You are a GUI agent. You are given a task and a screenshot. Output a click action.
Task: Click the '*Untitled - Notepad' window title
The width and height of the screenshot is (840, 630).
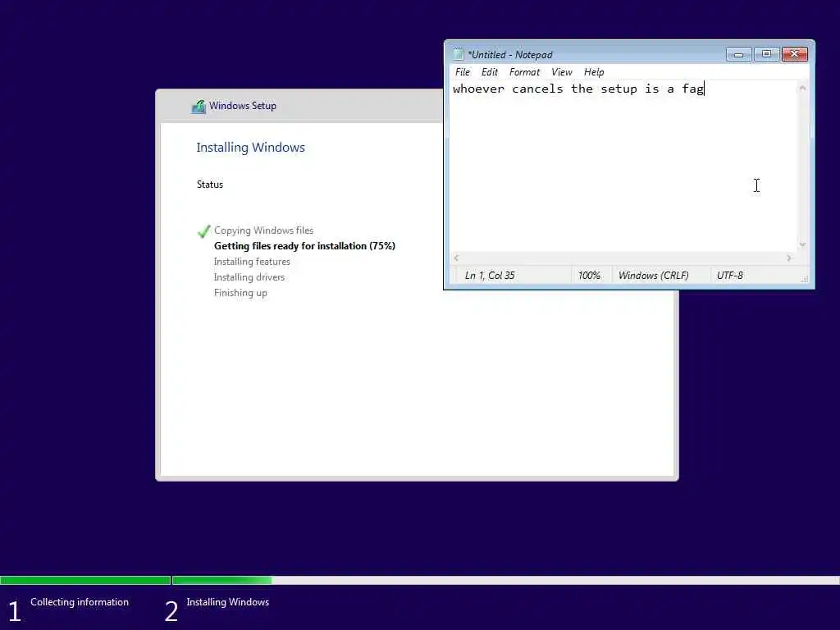point(509,55)
